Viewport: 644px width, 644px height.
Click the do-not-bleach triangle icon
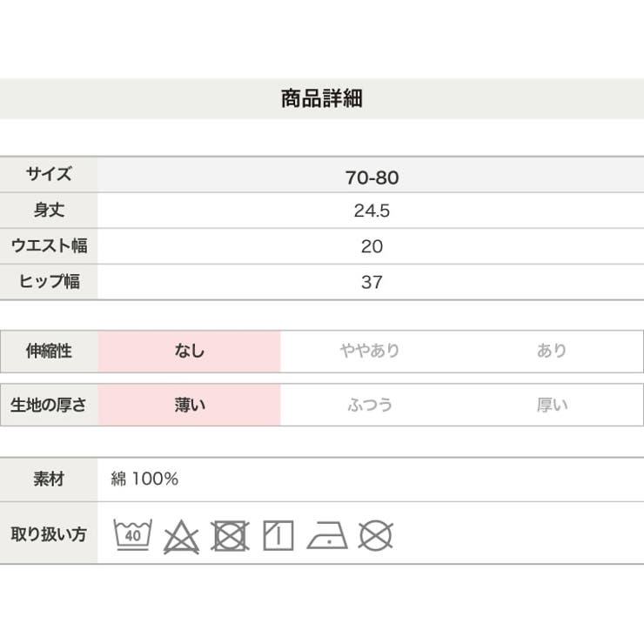[181, 537]
